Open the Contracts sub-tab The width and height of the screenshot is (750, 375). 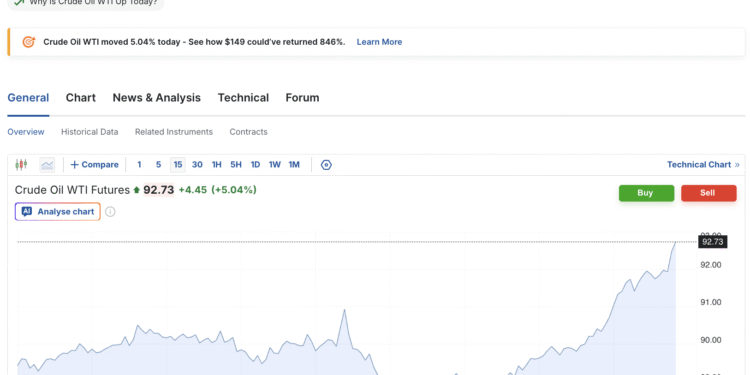point(248,132)
